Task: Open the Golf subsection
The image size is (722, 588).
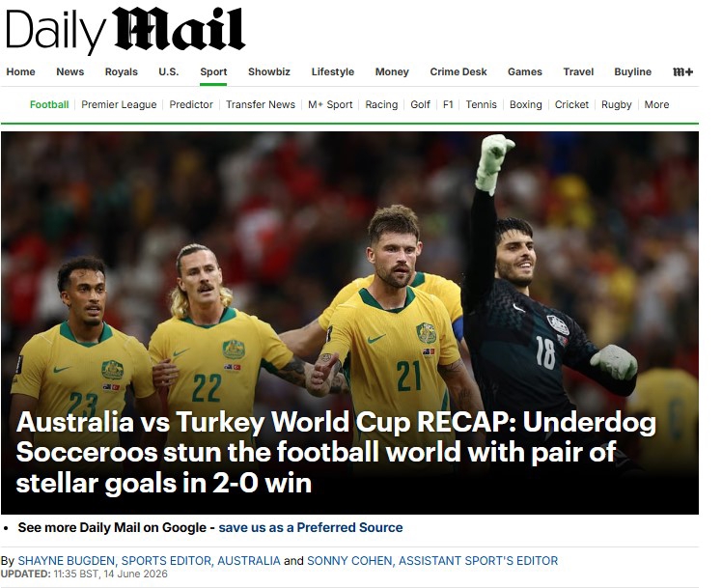Action: (420, 104)
